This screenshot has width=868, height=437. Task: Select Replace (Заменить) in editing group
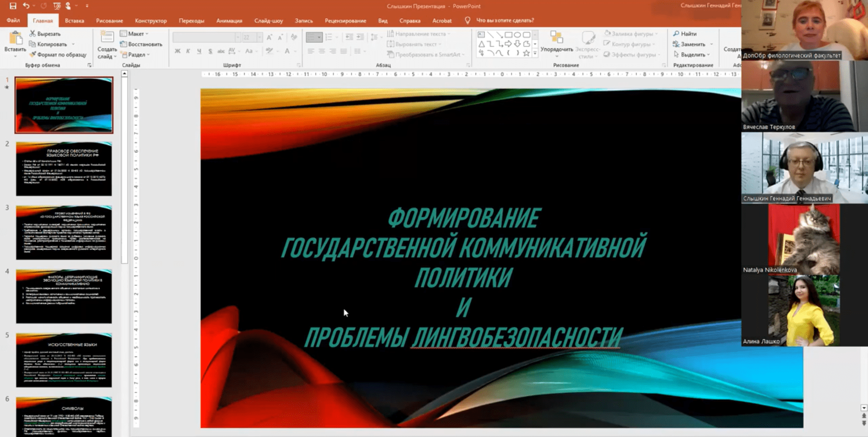coord(691,44)
